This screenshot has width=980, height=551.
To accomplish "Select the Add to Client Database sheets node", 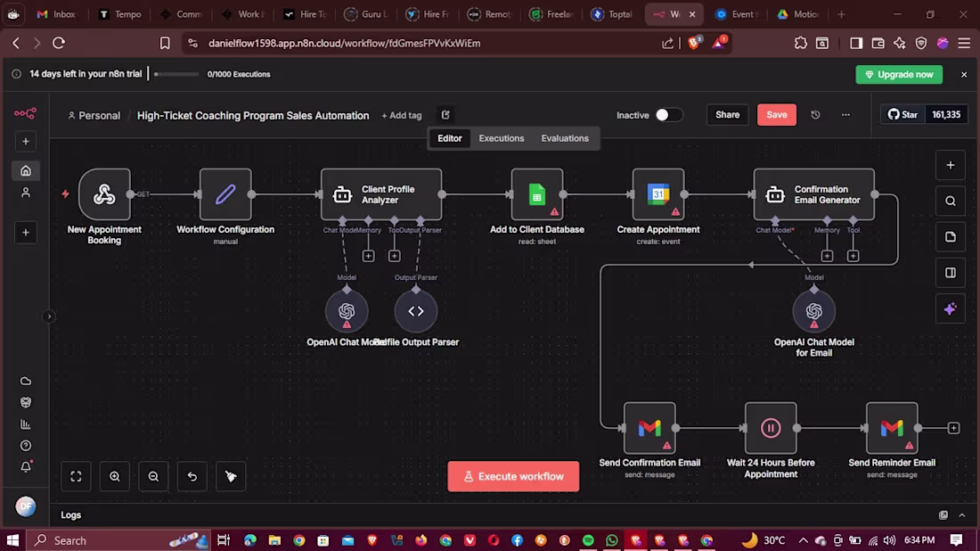I will [x=537, y=194].
